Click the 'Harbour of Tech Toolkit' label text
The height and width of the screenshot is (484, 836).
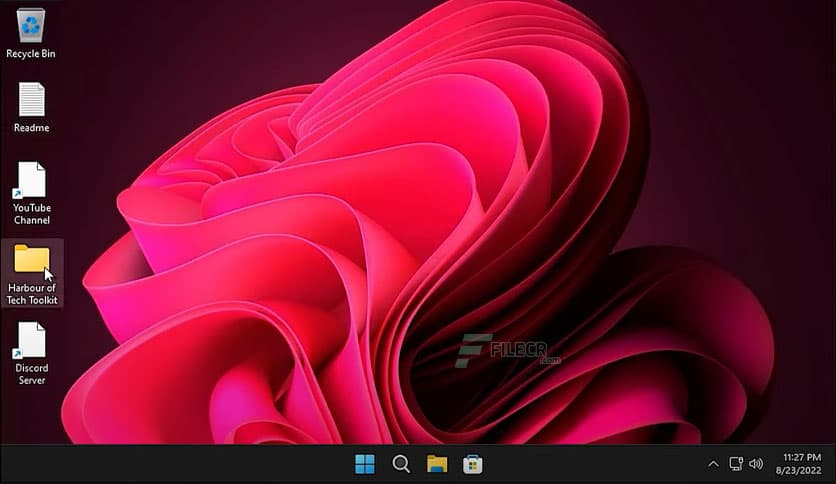(32, 294)
